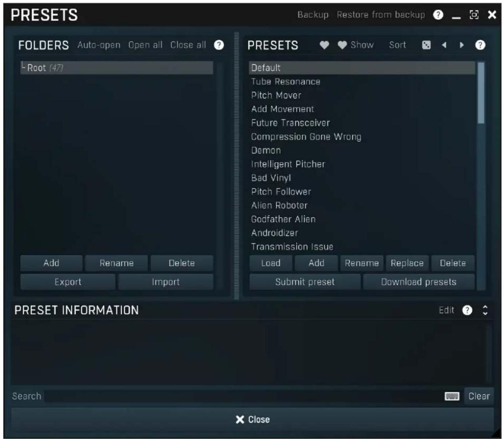Screen dimensions: 504x439
Task: Go to the next preset with the right arrow
Action: coord(462,45)
